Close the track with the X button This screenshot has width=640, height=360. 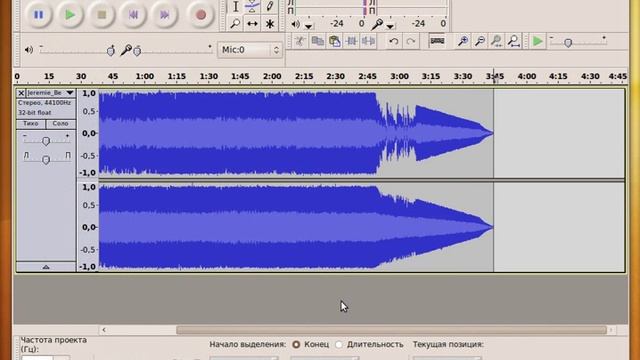pos(21,93)
